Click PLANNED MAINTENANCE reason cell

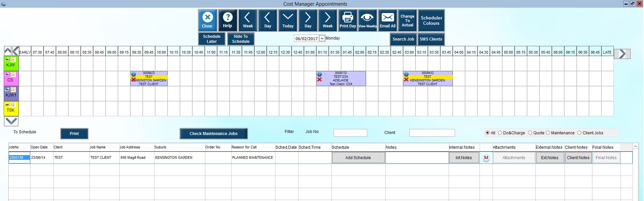click(253, 157)
